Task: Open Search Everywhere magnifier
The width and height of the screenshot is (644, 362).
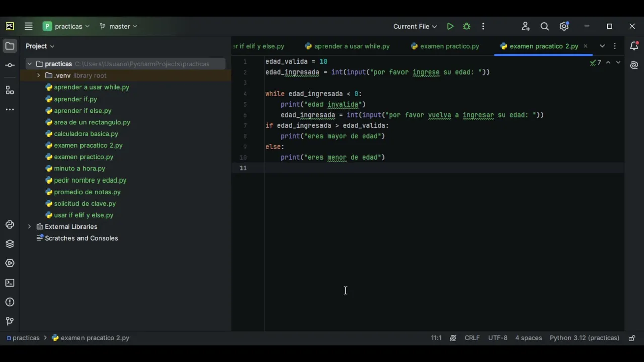Action: 545,26
